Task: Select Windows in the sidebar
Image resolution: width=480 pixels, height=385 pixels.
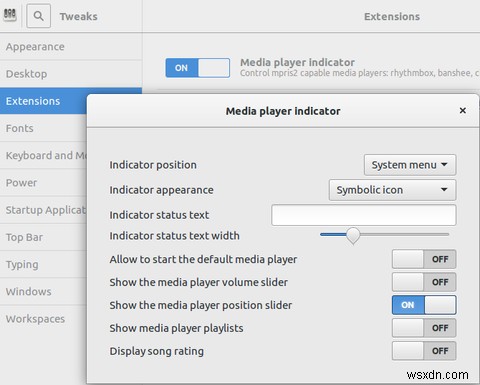Action: coord(43,292)
